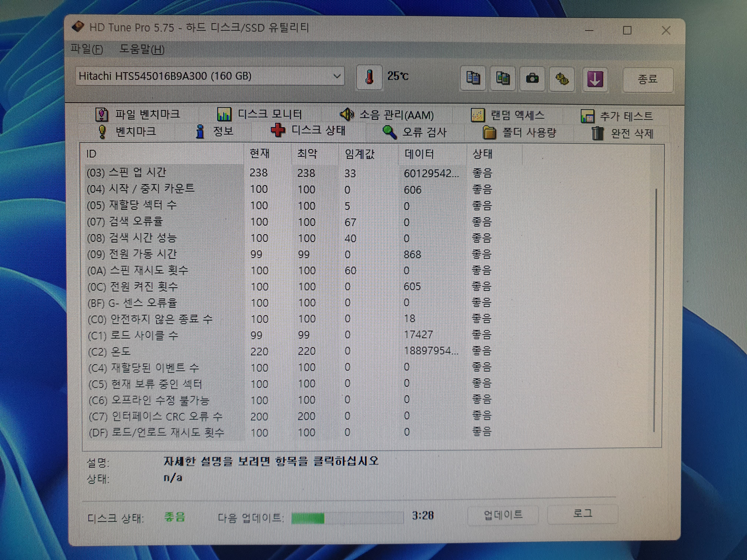747x560 pixels.
Task: Switch to the 완전 삭제 tab
Action: 623,134
